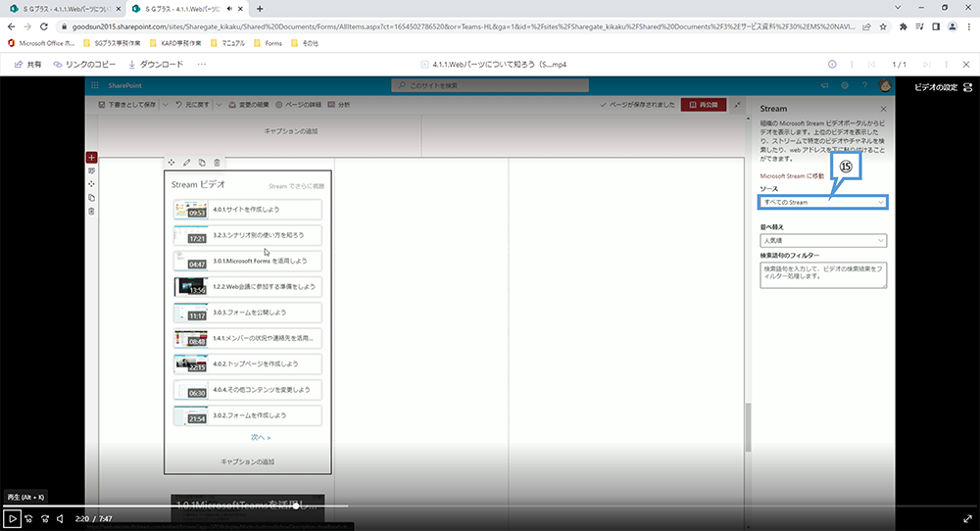Open SharePoint help question mark
The width and height of the screenshot is (980, 531).
tap(864, 85)
